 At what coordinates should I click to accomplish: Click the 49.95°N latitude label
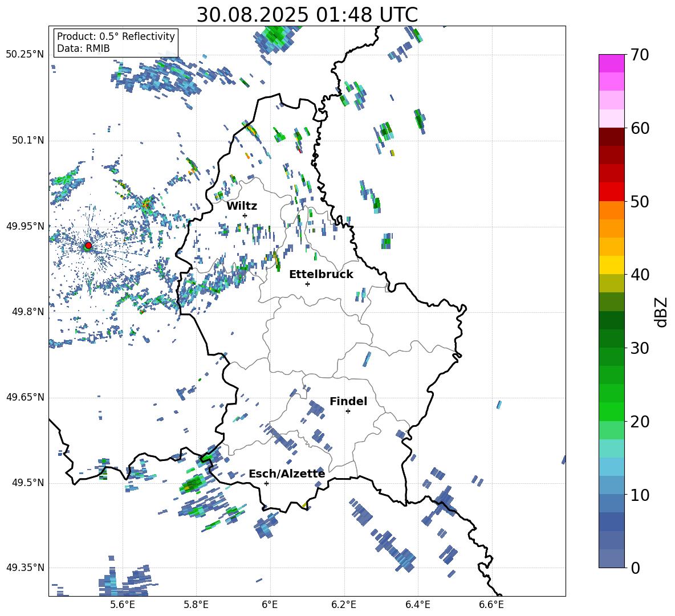coord(25,226)
